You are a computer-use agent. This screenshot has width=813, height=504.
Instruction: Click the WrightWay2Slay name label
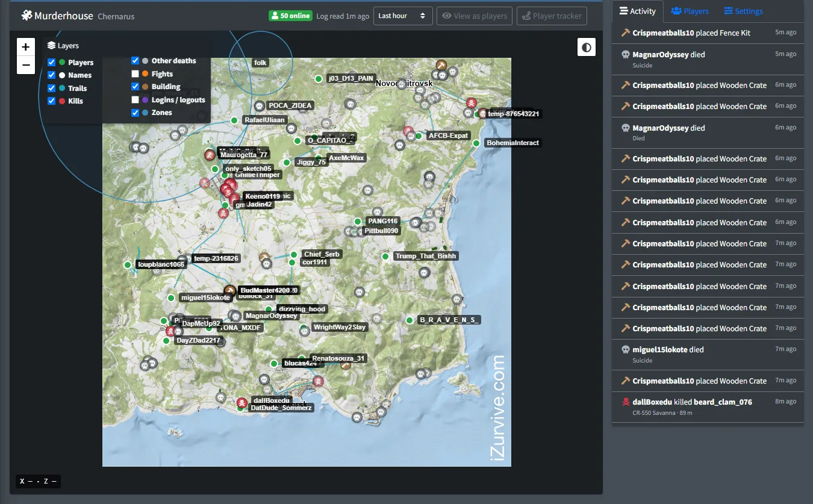click(x=340, y=328)
